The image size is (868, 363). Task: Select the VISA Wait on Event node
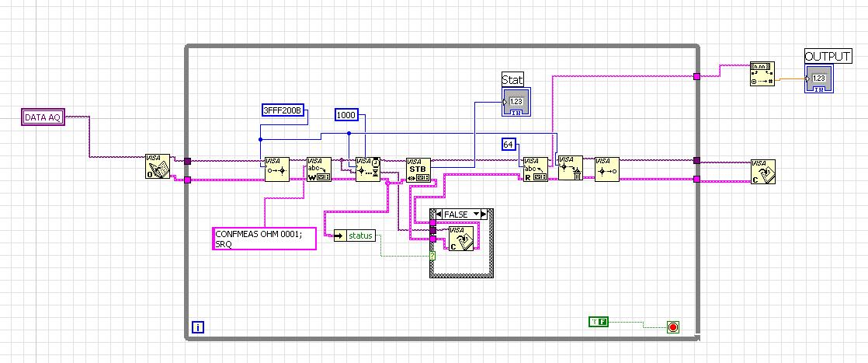click(367, 169)
